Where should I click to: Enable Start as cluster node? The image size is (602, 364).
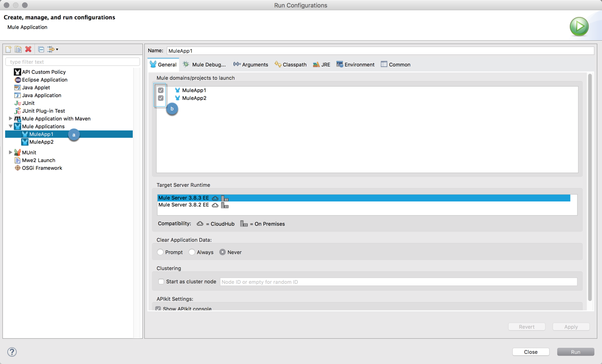click(x=161, y=282)
